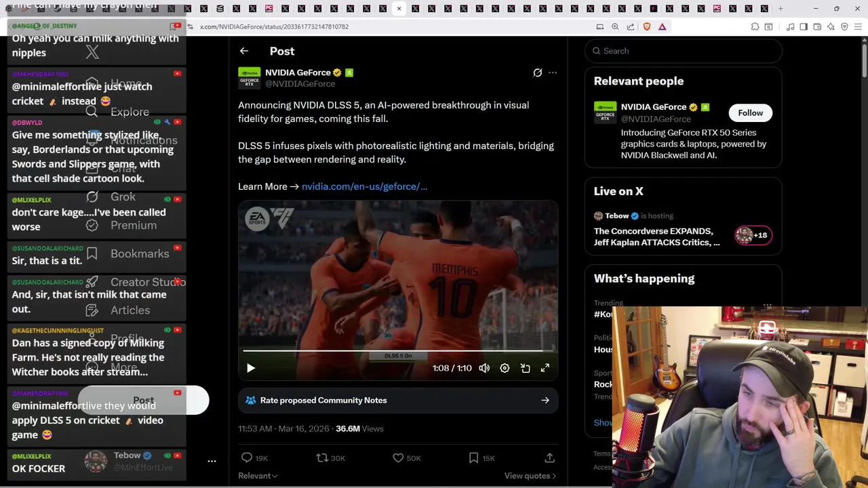Open the Brave VPN shield icon
868x488 pixels.
(844, 27)
